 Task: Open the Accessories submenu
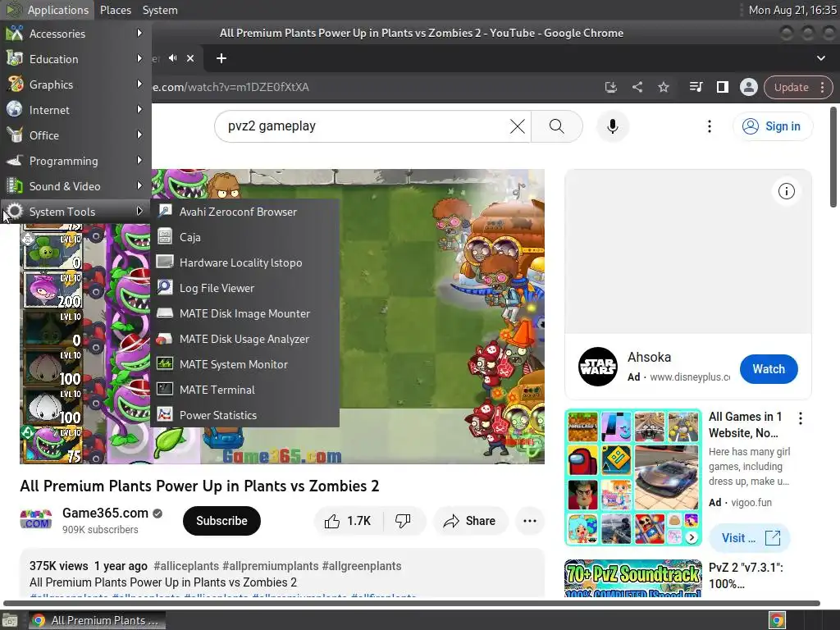[x=75, y=34]
